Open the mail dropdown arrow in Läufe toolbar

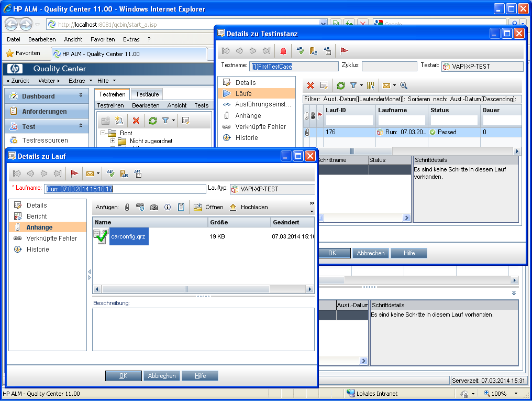[x=394, y=85]
